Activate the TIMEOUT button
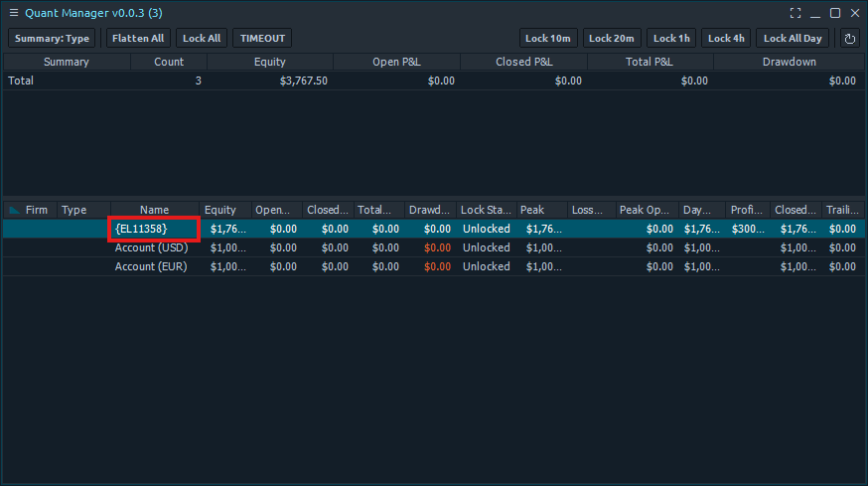 click(262, 39)
